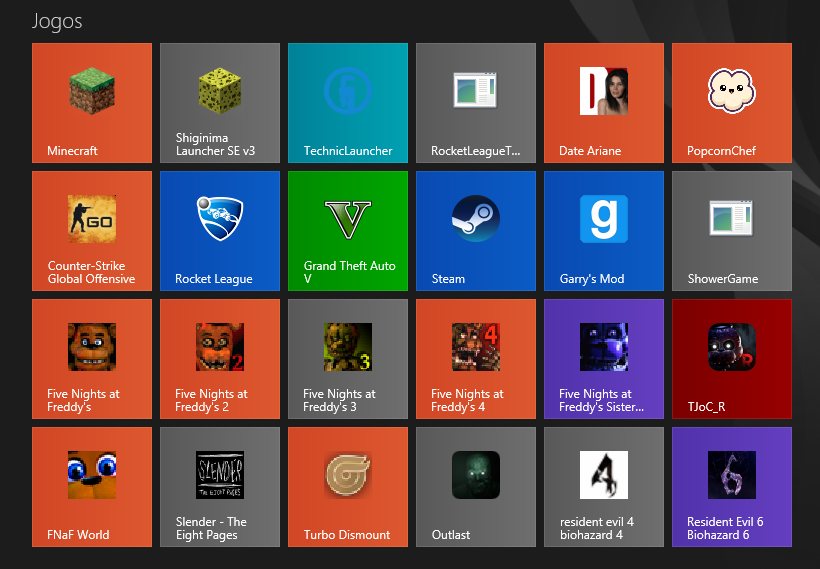This screenshot has width=820, height=569.
Task: Open the ShowerGame tile
Action: click(732, 231)
